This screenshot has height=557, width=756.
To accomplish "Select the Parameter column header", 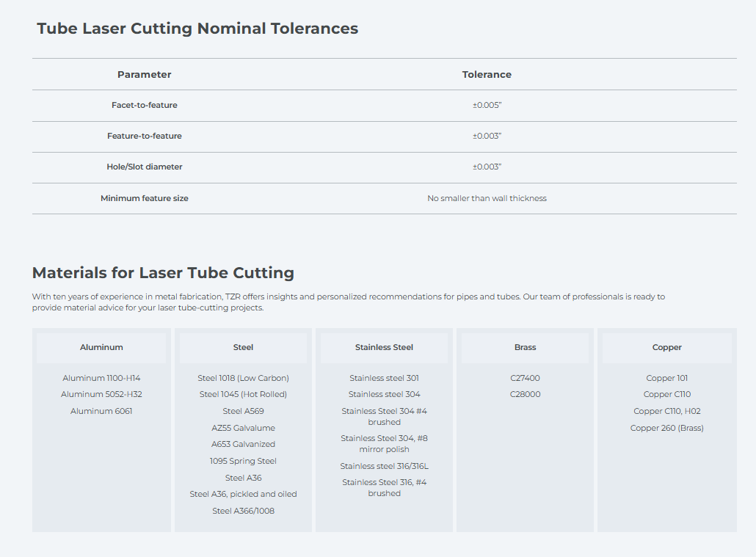I will pos(144,75).
